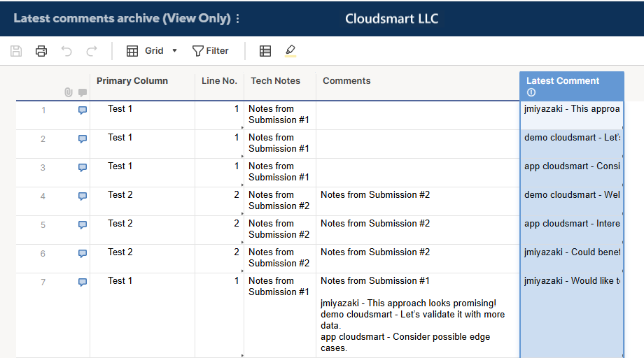644x358 pixels.
Task: Click 'jmiyazaki - Could benef' latest comment cell
Action: pyautogui.click(x=572, y=259)
